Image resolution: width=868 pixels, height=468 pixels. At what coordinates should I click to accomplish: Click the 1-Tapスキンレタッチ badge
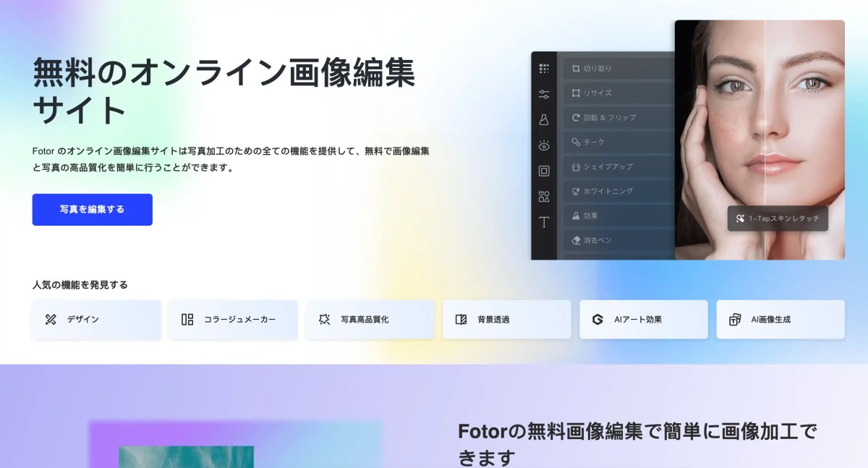click(778, 218)
